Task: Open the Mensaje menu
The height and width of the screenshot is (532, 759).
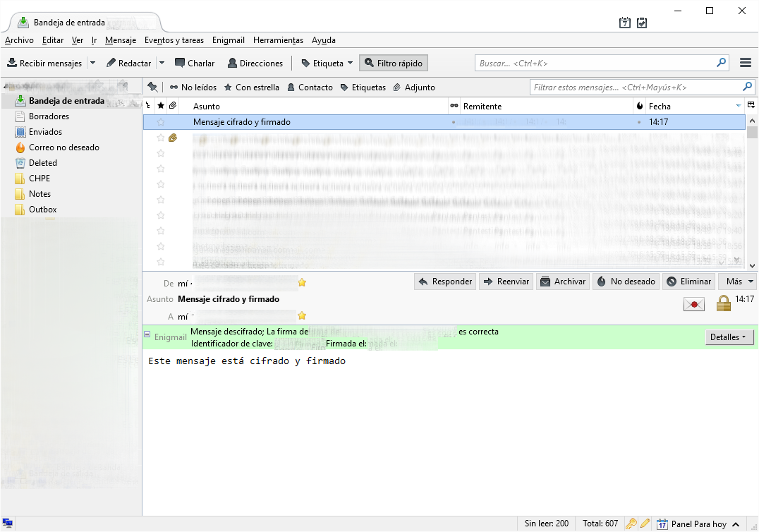Action: pyautogui.click(x=121, y=40)
